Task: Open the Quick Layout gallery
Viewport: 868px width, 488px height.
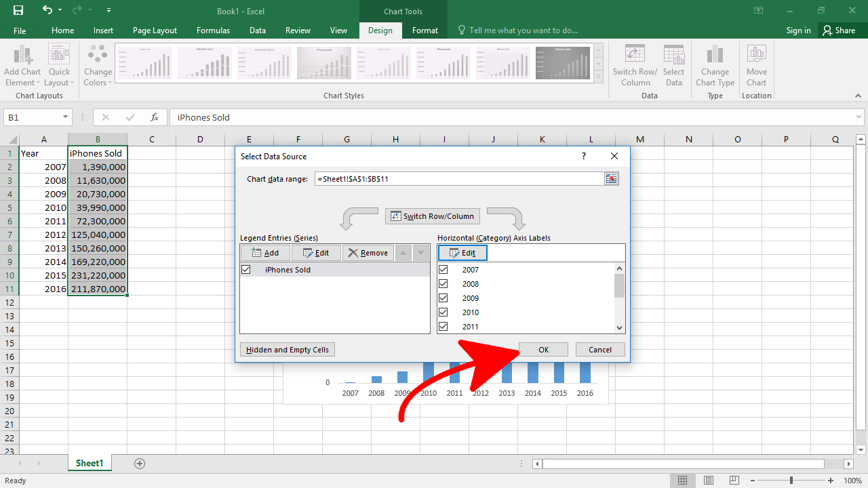Action: point(59,66)
